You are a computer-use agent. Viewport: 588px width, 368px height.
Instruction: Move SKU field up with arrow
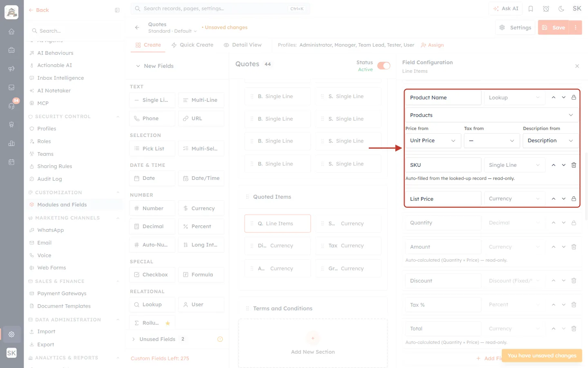(554, 165)
